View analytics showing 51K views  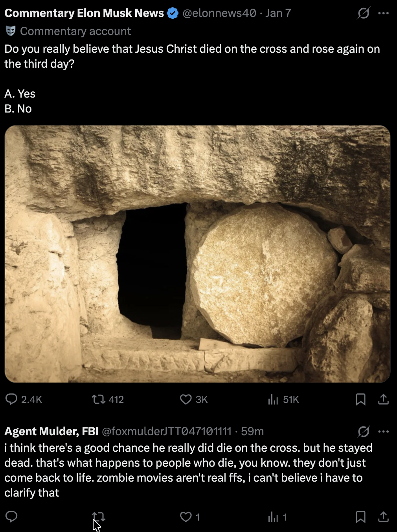[283, 399]
